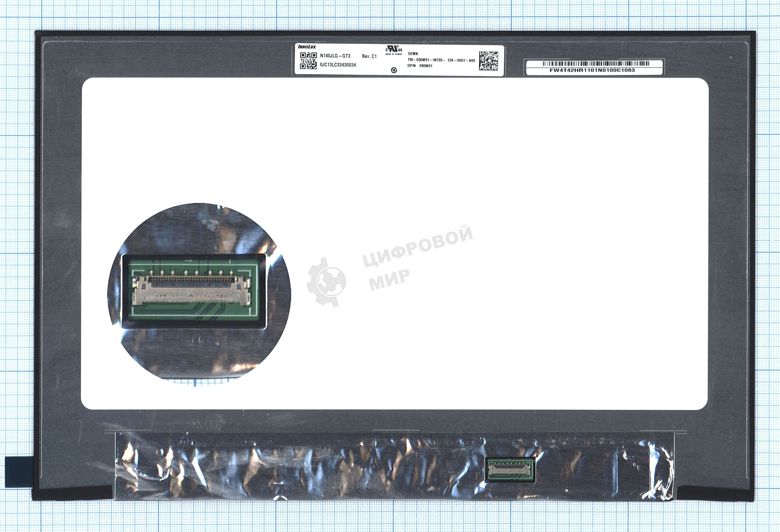Viewport: 780px width, 532px height.
Task: Click the left QR code on the label
Action: tap(308, 60)
